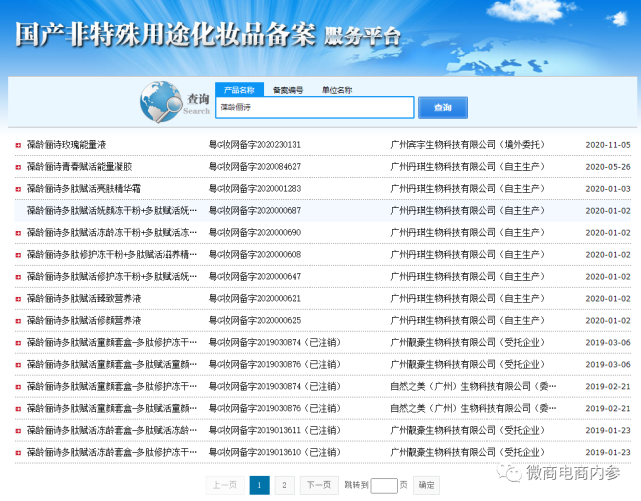The height and width of the screenshot is (501, 641).
Task: Go to page 2 of results
Action: pos(284,485)
